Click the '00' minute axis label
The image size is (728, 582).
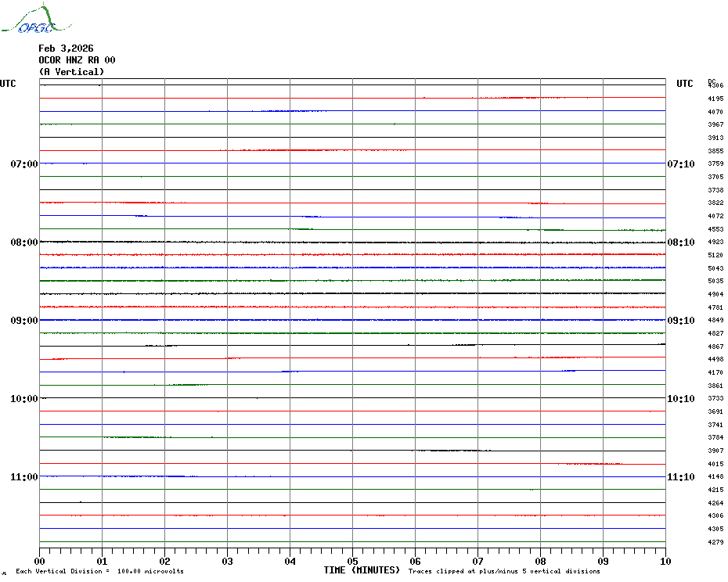[x=39, y=562]
